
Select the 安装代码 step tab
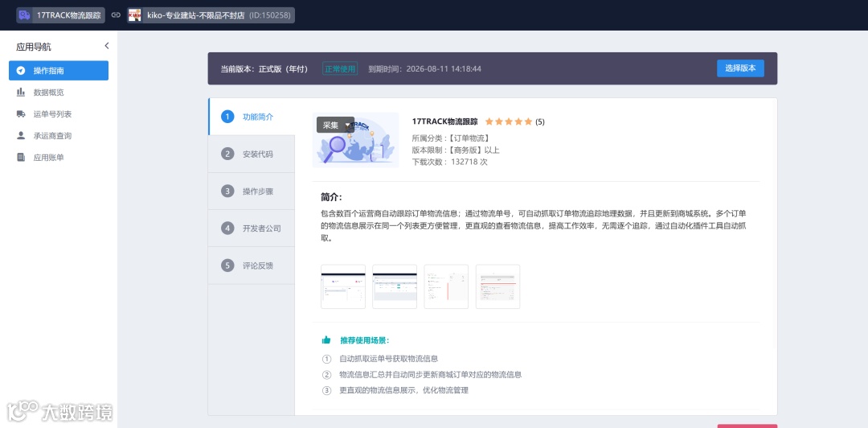252,154
